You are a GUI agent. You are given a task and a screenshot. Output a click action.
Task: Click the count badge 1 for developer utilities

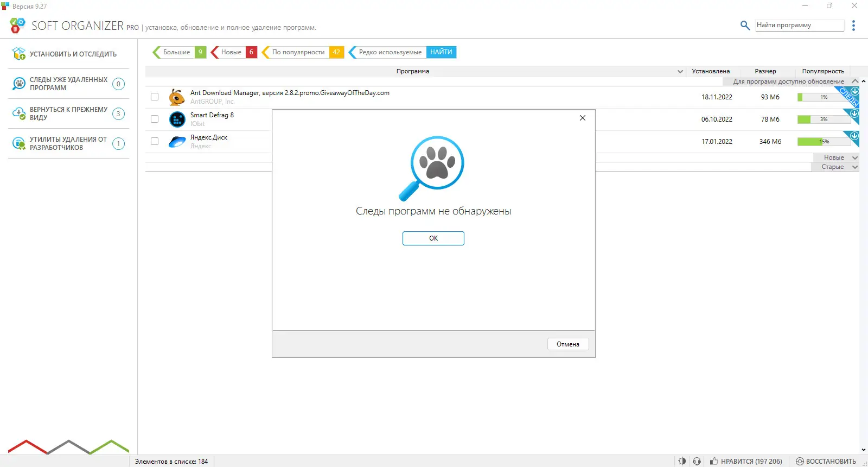pos(118,143)
